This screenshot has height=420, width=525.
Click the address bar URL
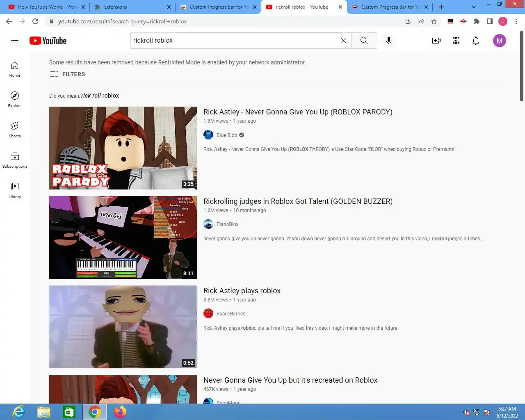122,21
